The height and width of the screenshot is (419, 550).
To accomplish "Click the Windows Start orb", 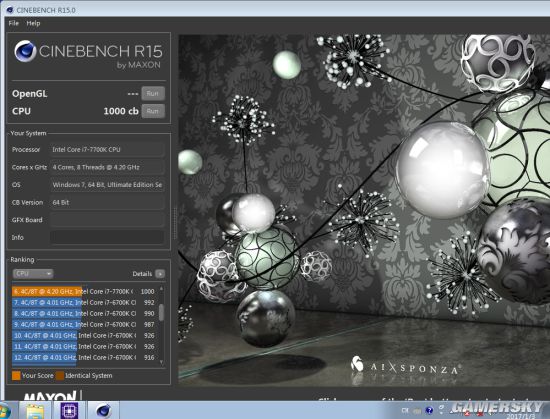I will pos(4,411).
